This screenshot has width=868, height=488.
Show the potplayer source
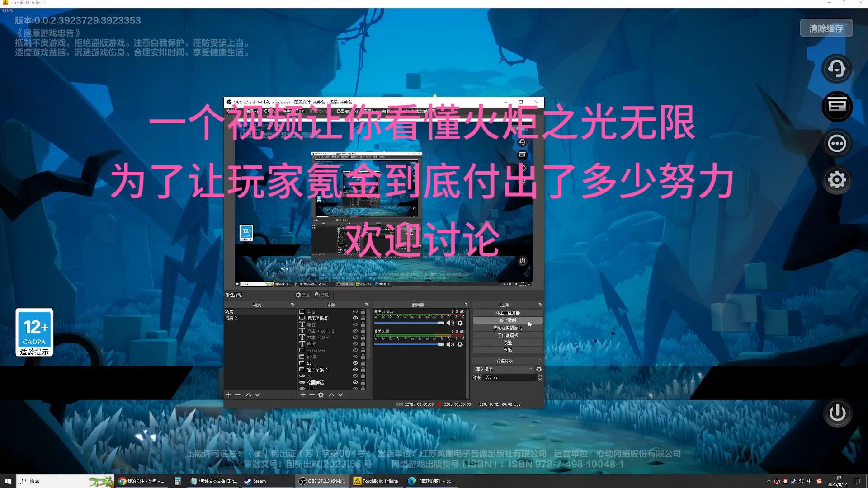point(355,350)
